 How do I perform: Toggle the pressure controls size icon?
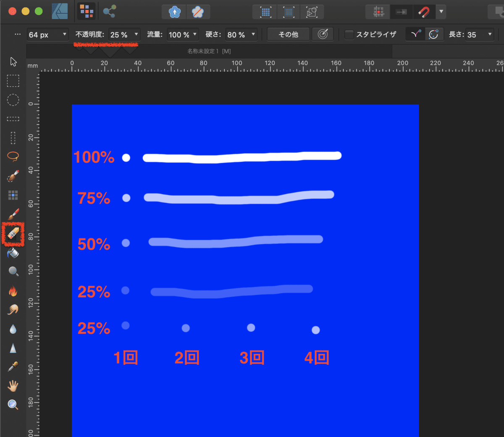coord(323,34)
